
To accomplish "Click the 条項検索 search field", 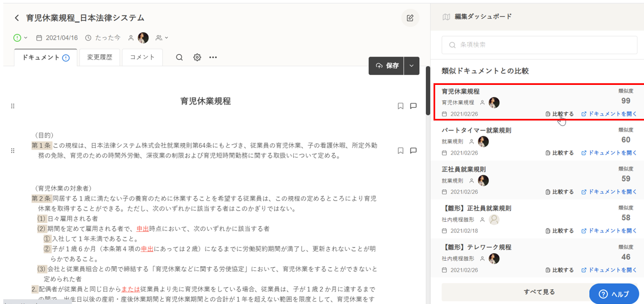I will click(539, 45).
